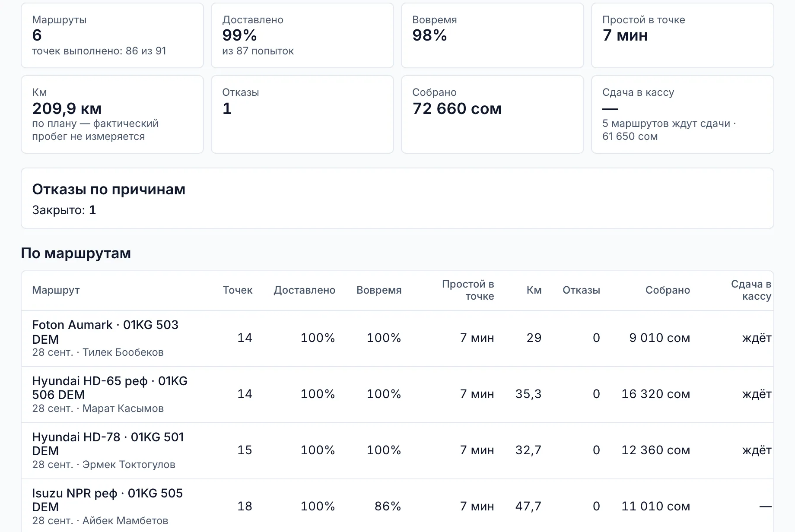Screen dimensions: 795x532
Task: Sort by the Собрано column header
Action: [668, 290]
